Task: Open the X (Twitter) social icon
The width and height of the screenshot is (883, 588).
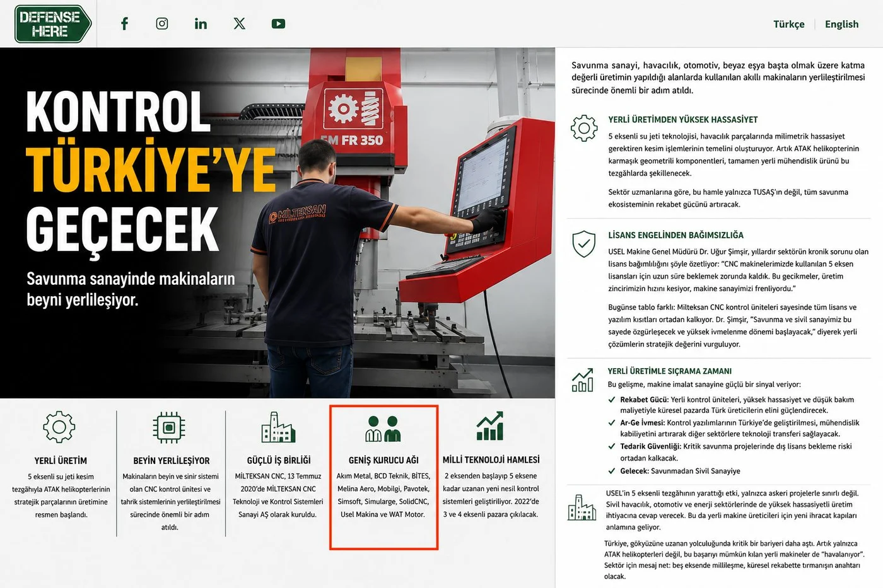Action: point(240,23)
